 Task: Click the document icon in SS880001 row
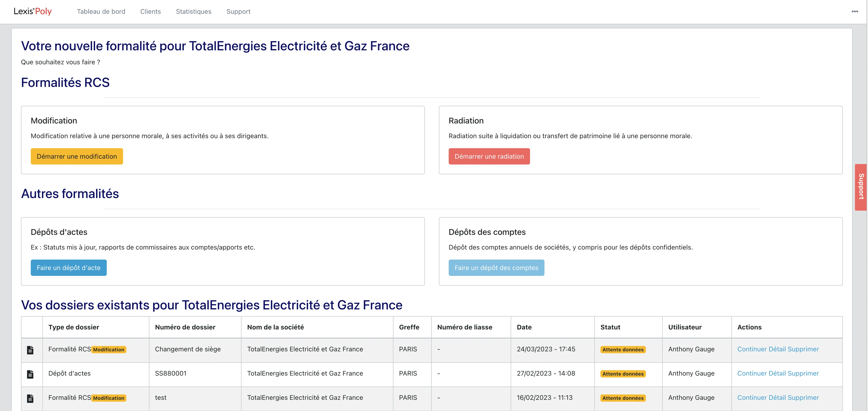(30, 374)
